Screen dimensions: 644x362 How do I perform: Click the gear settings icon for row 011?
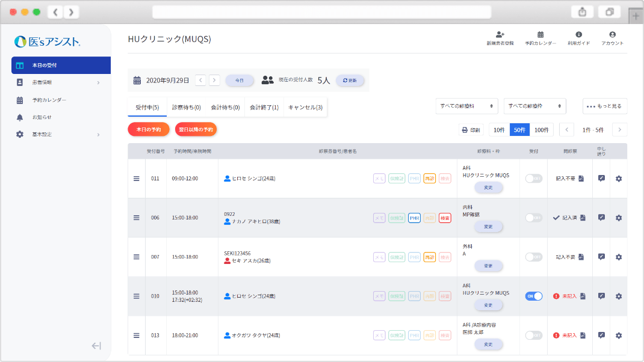coord(619,179)
